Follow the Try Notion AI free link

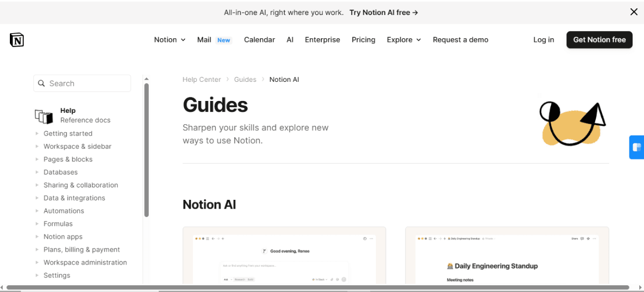click(383, 12)
